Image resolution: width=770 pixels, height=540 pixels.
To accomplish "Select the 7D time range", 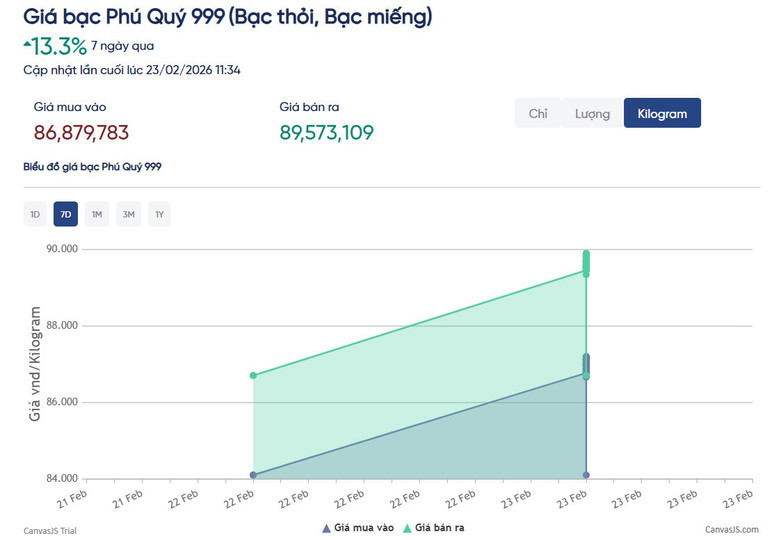I will 66,214.
